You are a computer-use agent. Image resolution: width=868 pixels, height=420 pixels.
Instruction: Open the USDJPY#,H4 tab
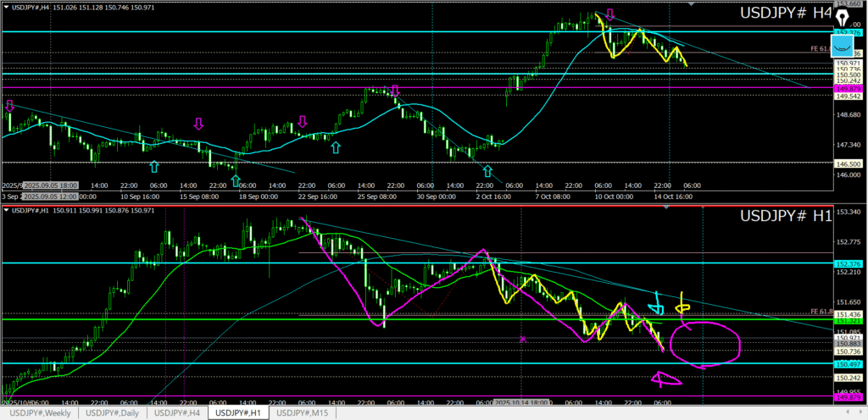click(x=178, y=412)
